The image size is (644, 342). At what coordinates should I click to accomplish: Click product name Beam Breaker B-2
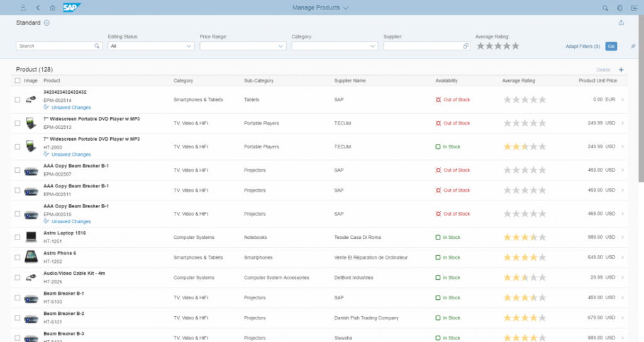pyautogui.click(x=64, y=313)
